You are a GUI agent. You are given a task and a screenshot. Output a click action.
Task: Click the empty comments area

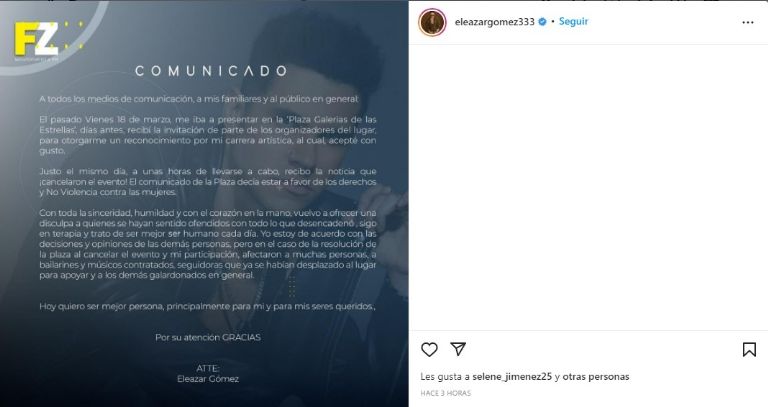tap(588, 188)
